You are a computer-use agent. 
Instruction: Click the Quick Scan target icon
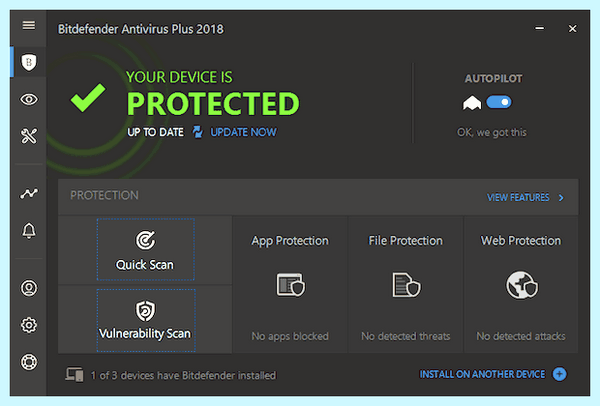coord(145,240)
